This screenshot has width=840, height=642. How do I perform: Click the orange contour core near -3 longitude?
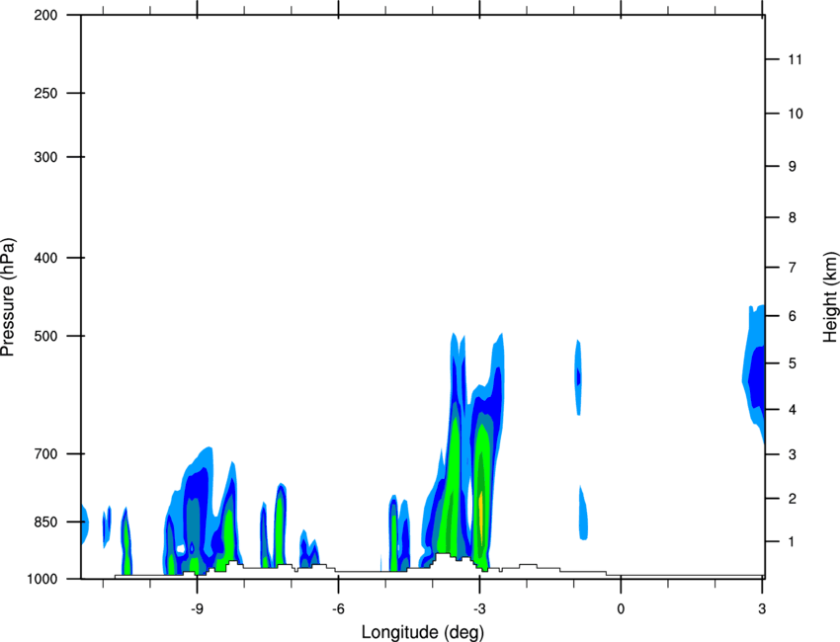[x=481, y=519]
